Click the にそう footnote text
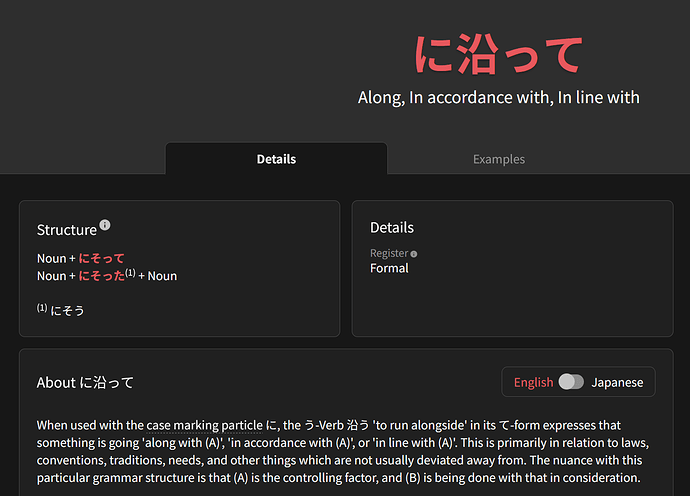 [67, 310]
